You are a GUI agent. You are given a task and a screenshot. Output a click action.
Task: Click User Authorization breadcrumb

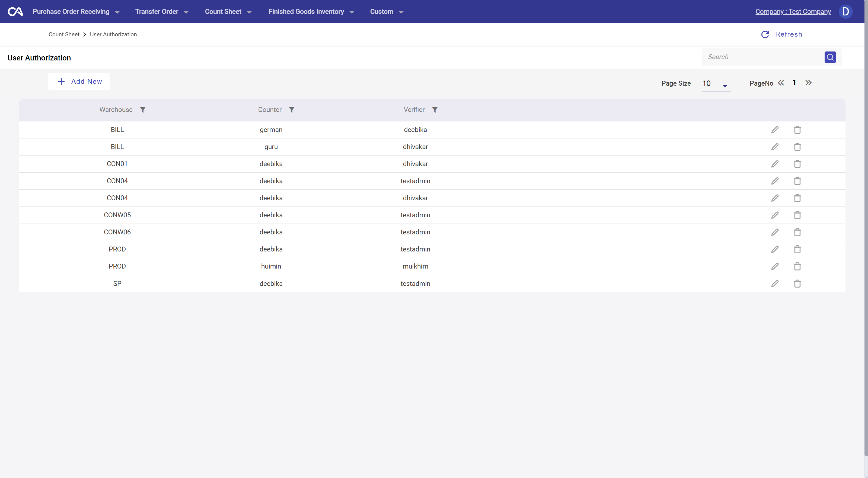pyautogui.click(x=113, y=35)
